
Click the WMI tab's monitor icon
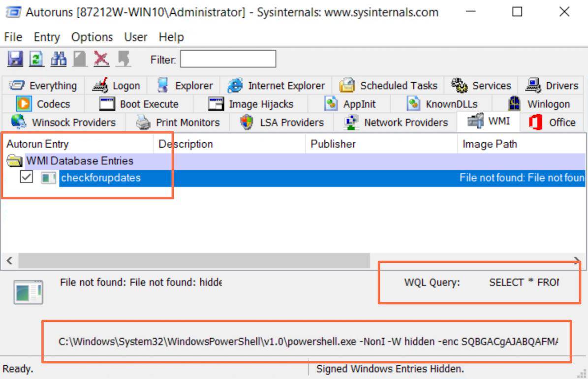[476, 120]
